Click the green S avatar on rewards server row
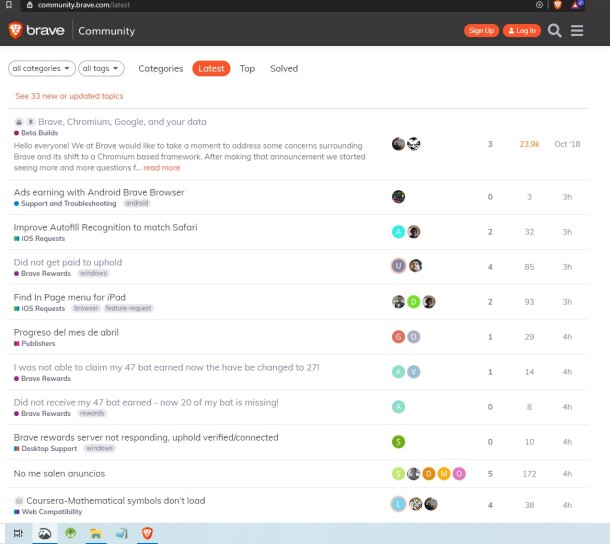 click(x=398, y=442)
